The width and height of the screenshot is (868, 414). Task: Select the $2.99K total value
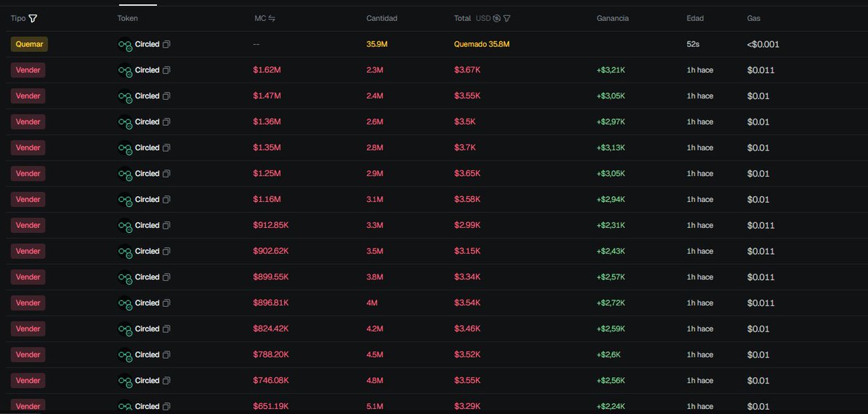pos(467,225)
